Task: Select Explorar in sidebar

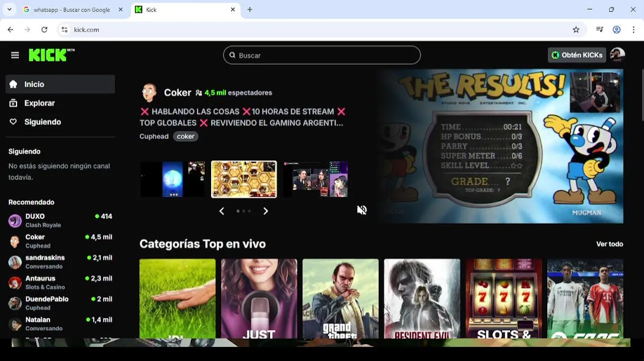Action: (60, 103)
